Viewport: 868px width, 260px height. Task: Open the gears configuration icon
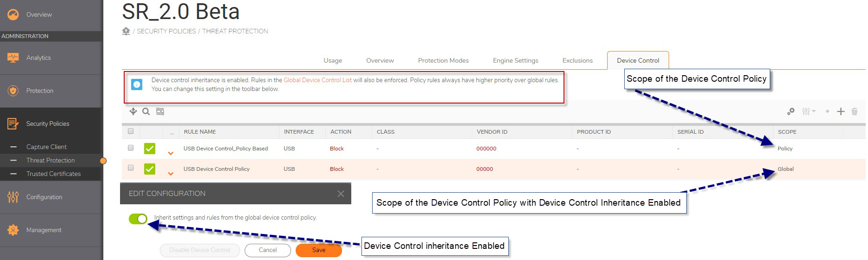pyautogui.click(x=791, y=111)
